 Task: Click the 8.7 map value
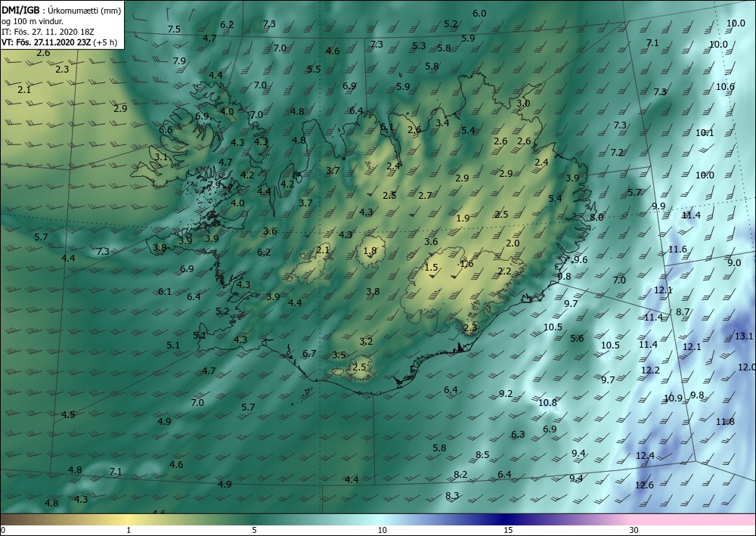[x=683, y=312]
